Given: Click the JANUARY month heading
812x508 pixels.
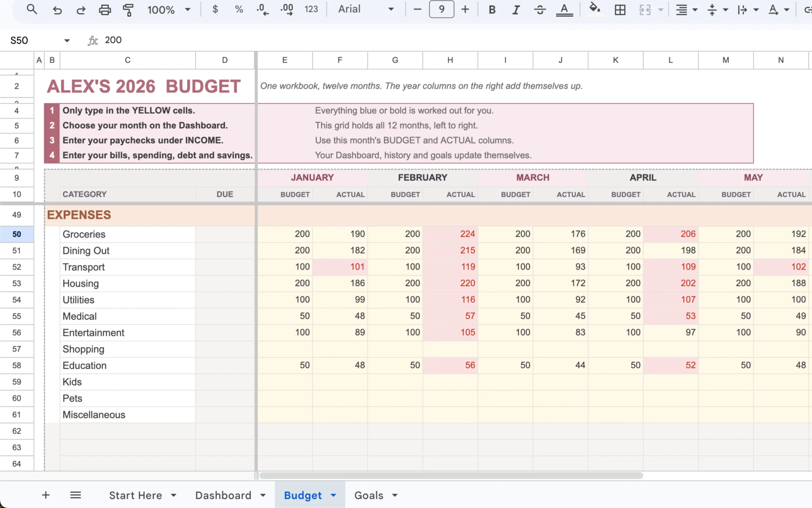Looking at the screenshot, I should tap(312, 177).
